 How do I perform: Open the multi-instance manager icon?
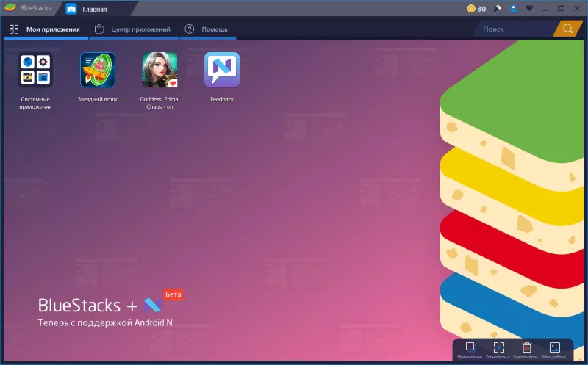(470, 347)
